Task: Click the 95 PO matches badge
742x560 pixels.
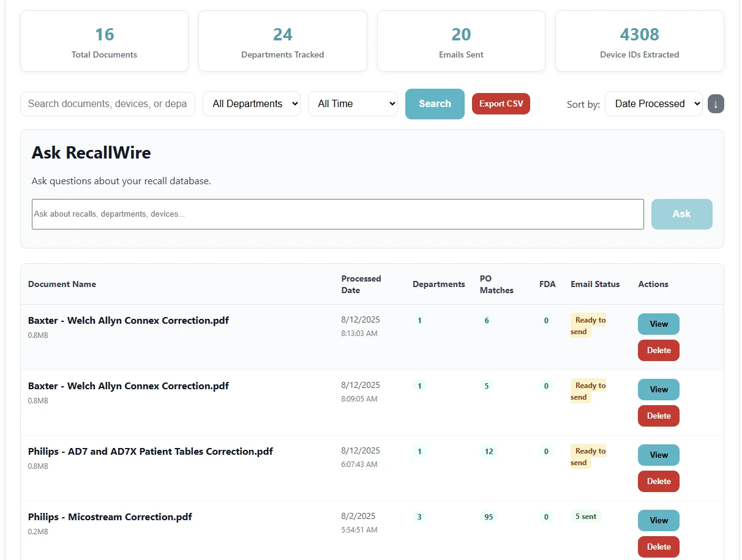Action: pyautogui.click(x=489, y=517)
